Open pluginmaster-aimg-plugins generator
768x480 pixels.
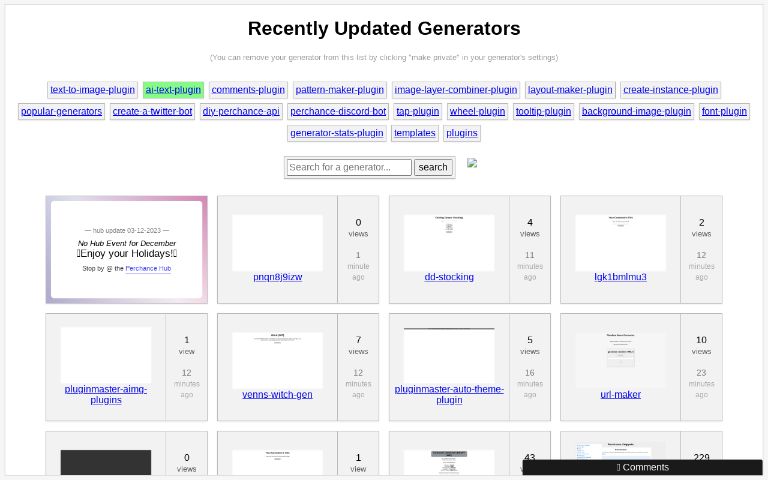tap(106, 394)
